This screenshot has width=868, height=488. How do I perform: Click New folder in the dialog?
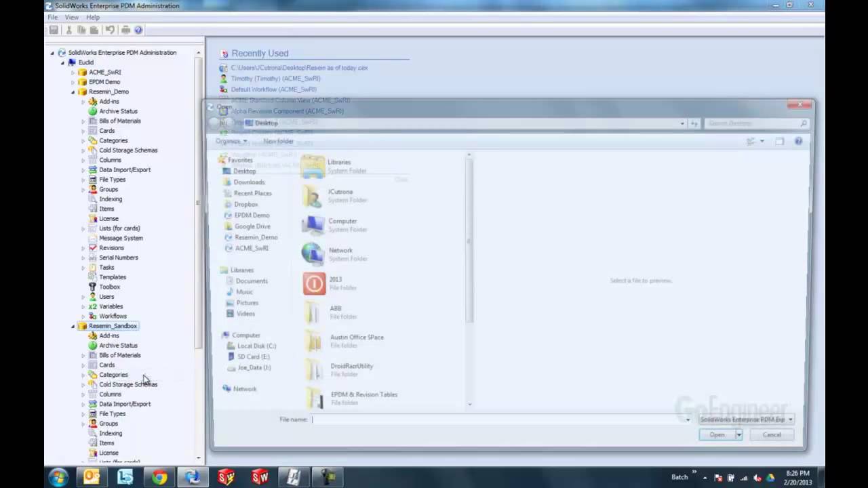point(278,141)
